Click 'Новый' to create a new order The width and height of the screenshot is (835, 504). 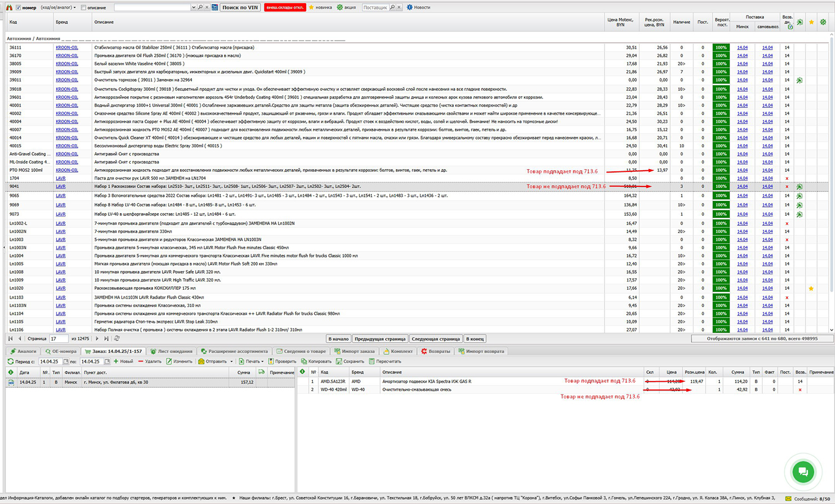tap(124, 362)
